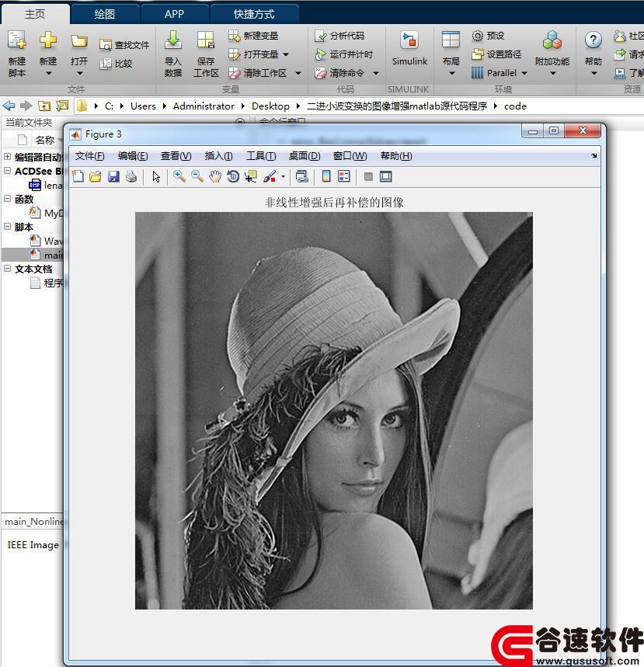Image resolution: width=644 pixels, height=667 pixels.
Task: Select the Rotate 3D tool
Action: [x=233, y=176]
